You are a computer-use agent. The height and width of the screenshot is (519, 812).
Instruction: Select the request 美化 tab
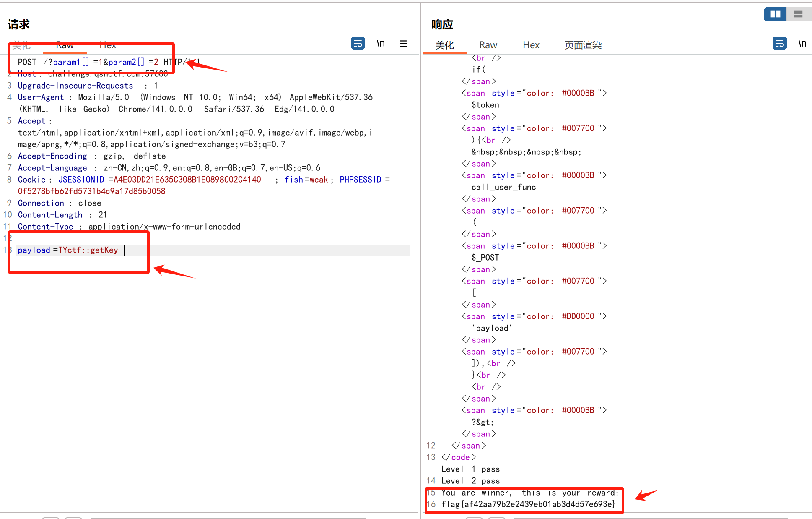(21, 45)
